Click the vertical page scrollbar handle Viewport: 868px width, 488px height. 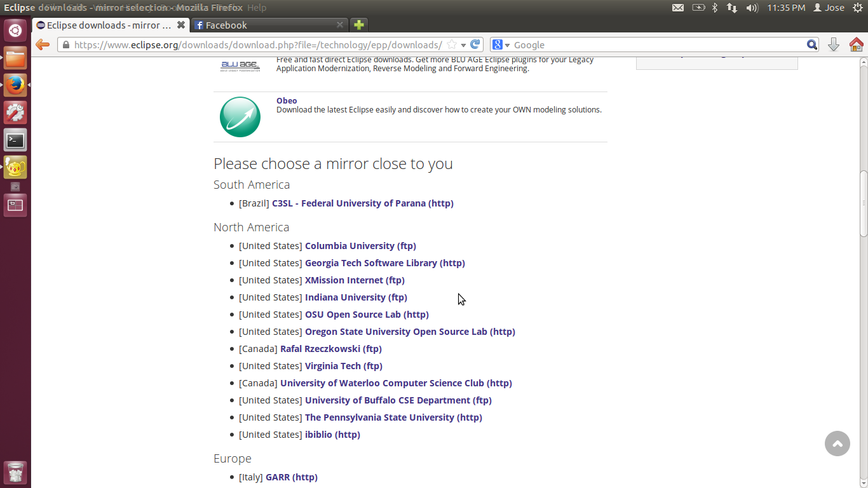point(864,203)
